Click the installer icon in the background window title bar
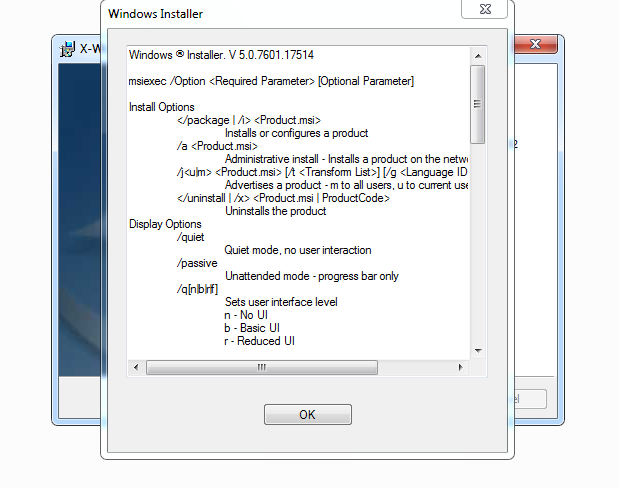The height and width of the screenshot is (488, 619). click(x=67, y=49)
